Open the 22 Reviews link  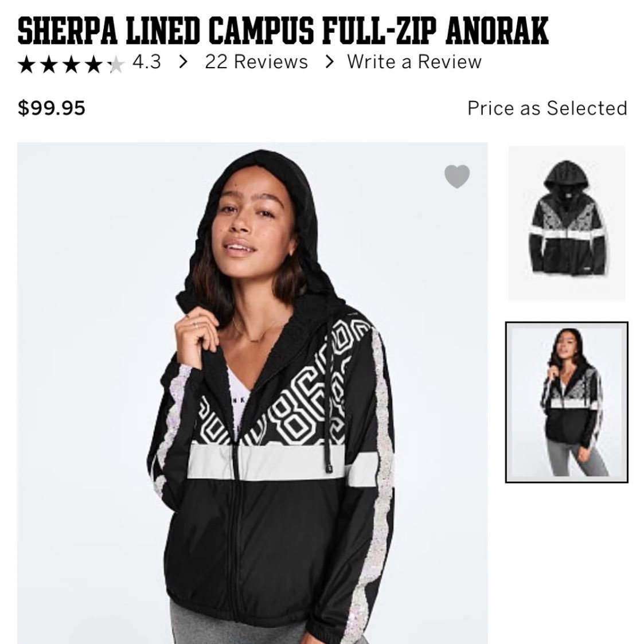click(x=256, y=62)
